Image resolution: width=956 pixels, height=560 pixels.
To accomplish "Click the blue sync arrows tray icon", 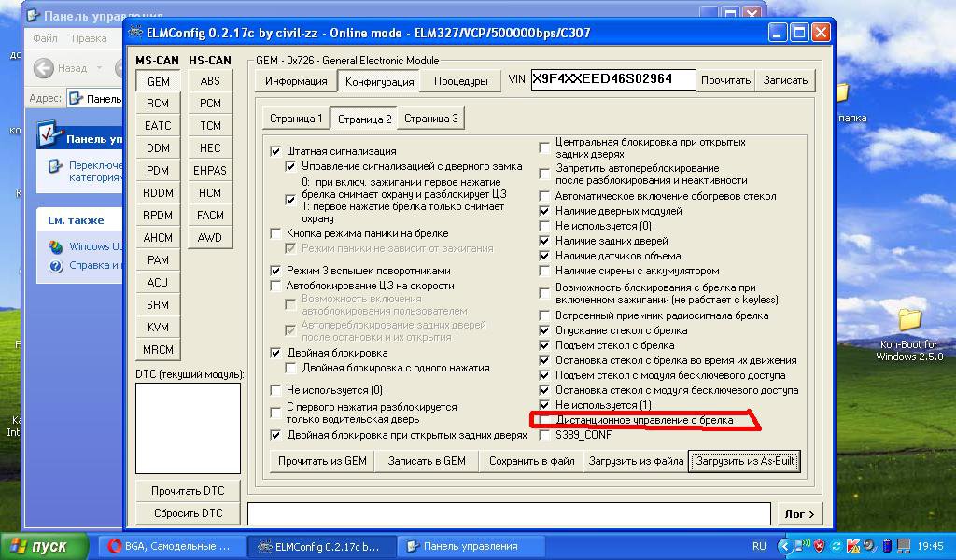I will coord(836,546).
